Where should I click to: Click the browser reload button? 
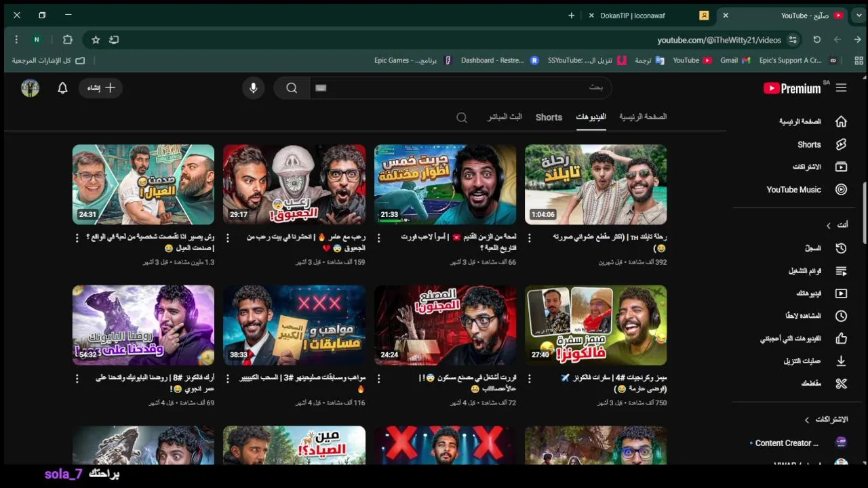tap(816, 40)
